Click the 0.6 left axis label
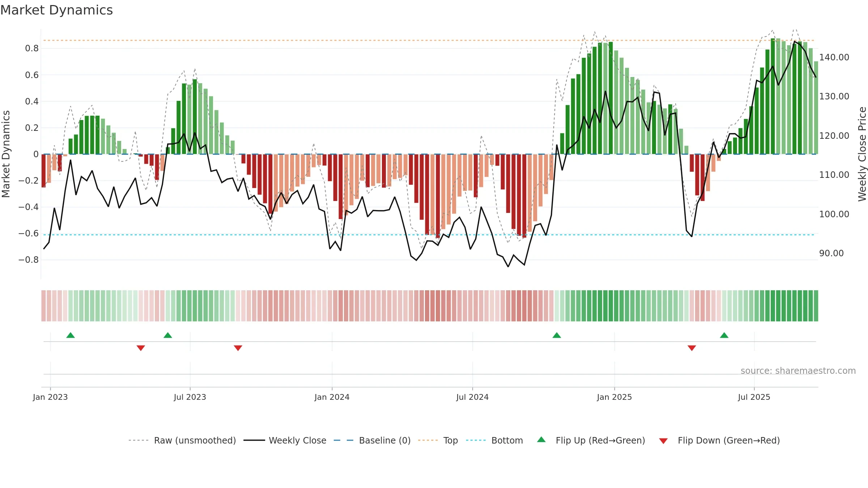Image resolution: width=868 pixels, height=488 pixels. [x=32, y=75]
